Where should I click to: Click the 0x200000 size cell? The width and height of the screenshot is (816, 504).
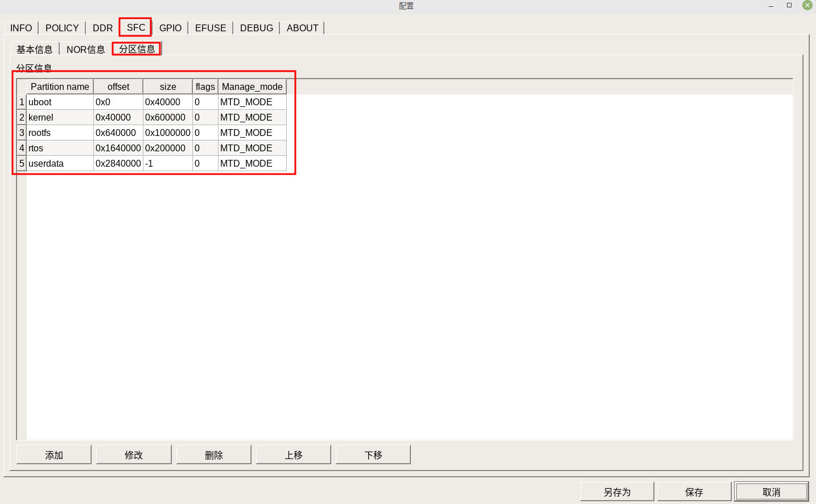coord(168,148)
